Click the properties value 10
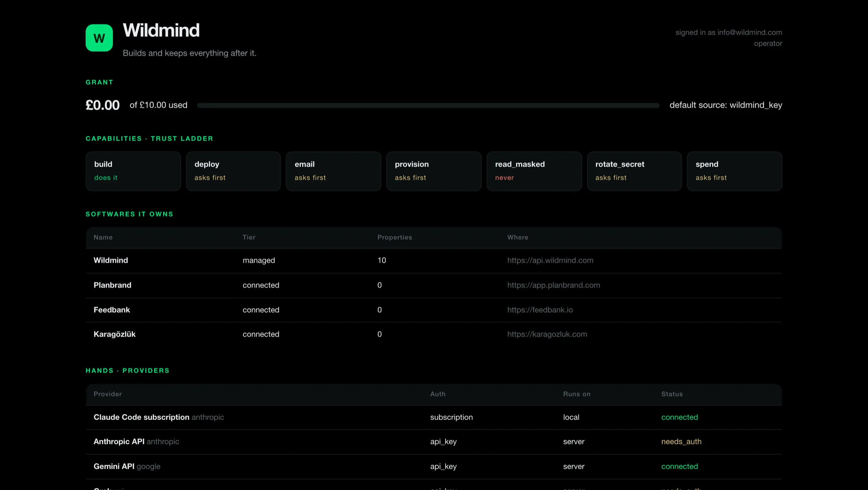 point(382,260)
